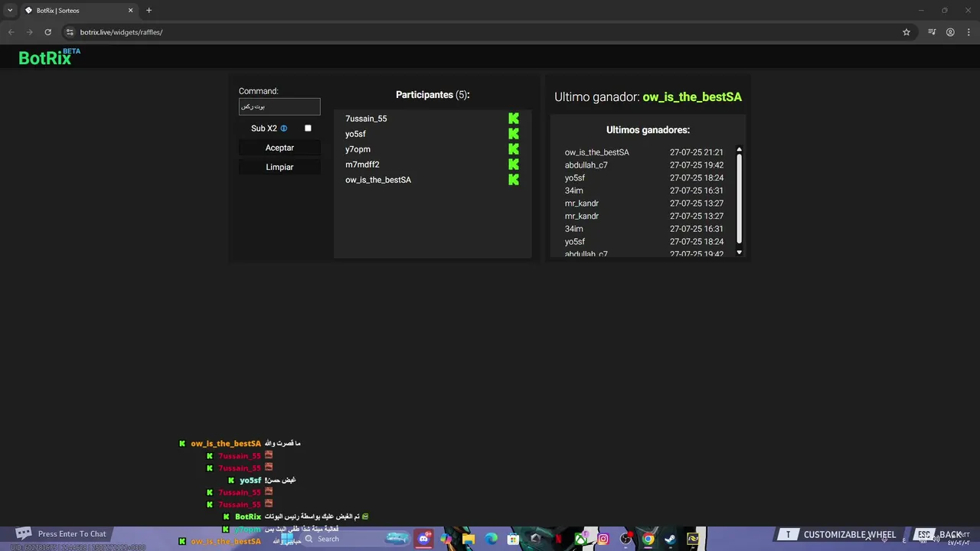Select participant yo5sf in Participantes list
Screen dimensions: 980x551
355,134
